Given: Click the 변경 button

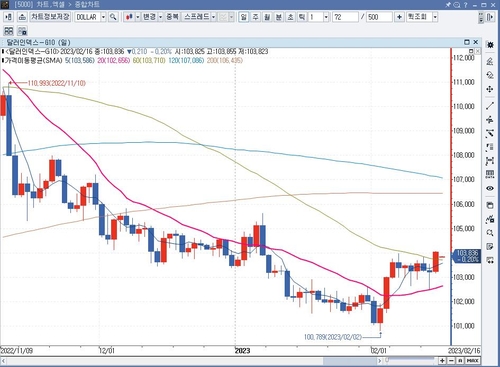Looking at the screenshot, I should (x=149, y=17).
